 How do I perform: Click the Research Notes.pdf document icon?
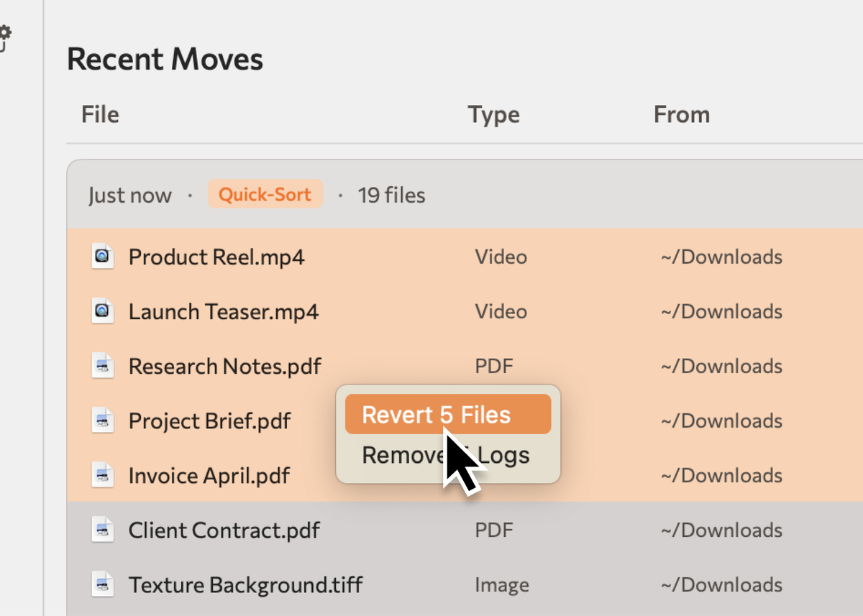coord(103,366)
